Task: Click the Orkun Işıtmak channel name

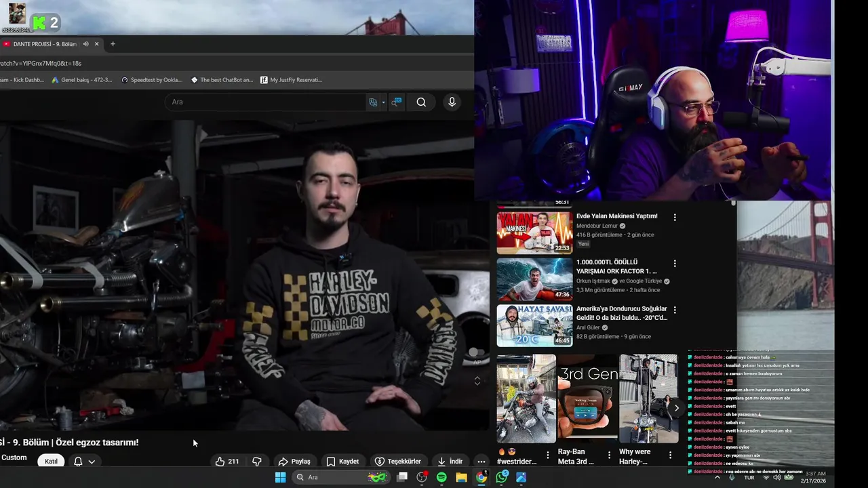Action: point(593,281)
